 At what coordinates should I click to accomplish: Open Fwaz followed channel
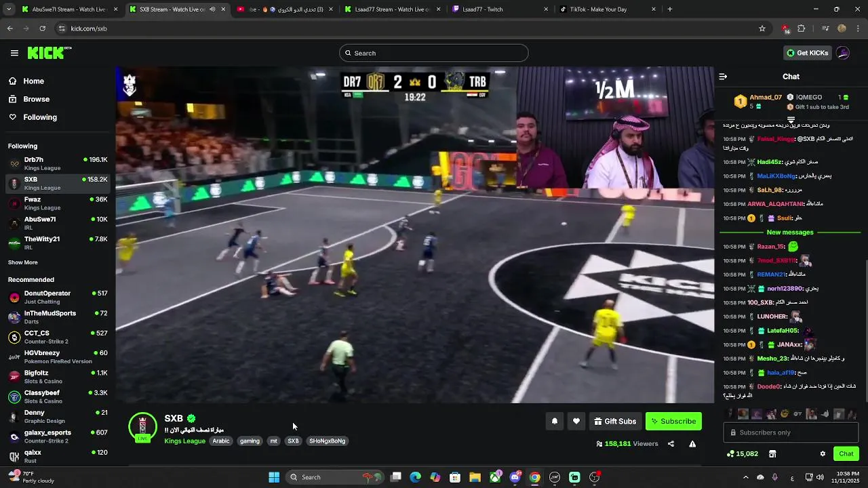point(58,203)
